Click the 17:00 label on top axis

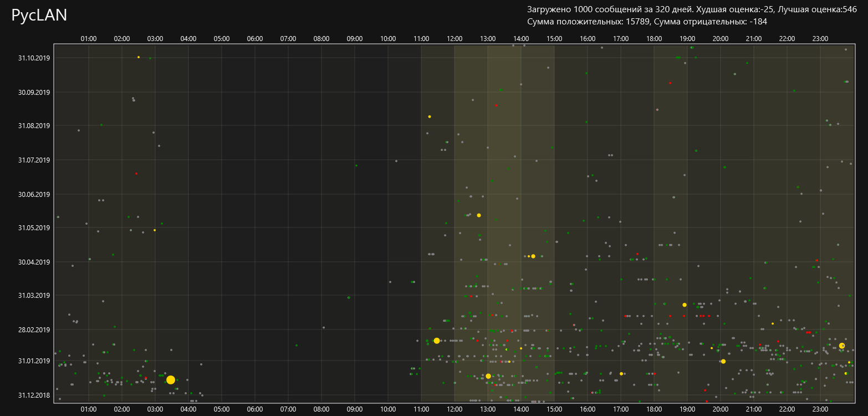click(621, 39)
